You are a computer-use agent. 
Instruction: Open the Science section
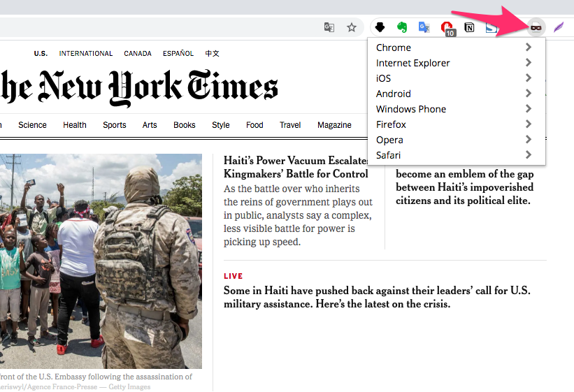33,125
